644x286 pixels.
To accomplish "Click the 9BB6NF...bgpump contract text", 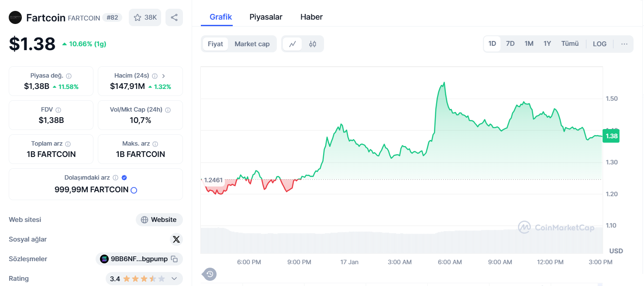I will click(139, 259).
